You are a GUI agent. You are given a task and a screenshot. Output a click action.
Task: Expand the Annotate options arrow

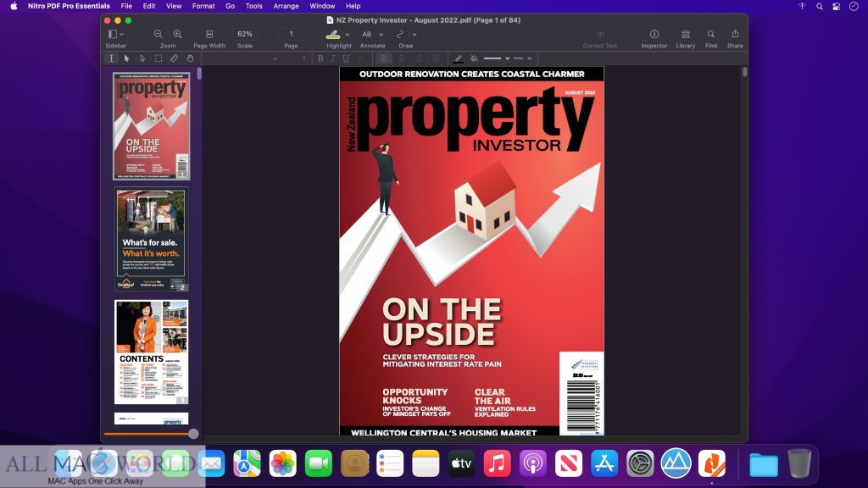[381, 34]
